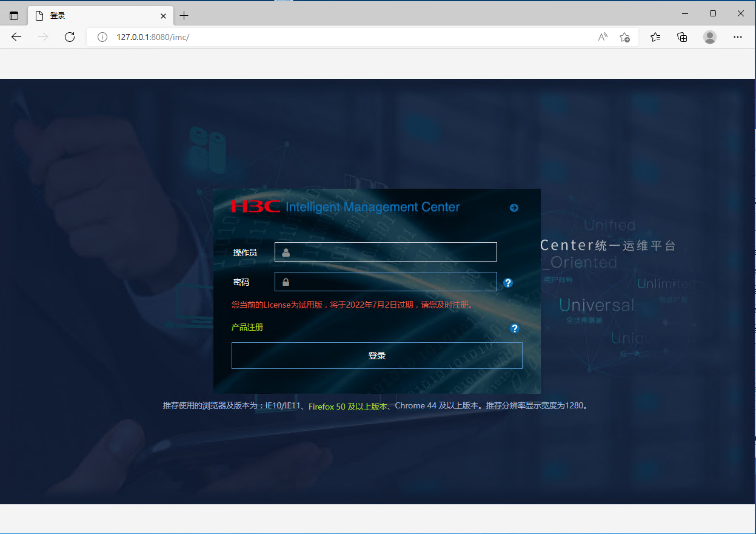Click the Intelligent Management Center title text
756x534 pixels.
tap(373, 208)
